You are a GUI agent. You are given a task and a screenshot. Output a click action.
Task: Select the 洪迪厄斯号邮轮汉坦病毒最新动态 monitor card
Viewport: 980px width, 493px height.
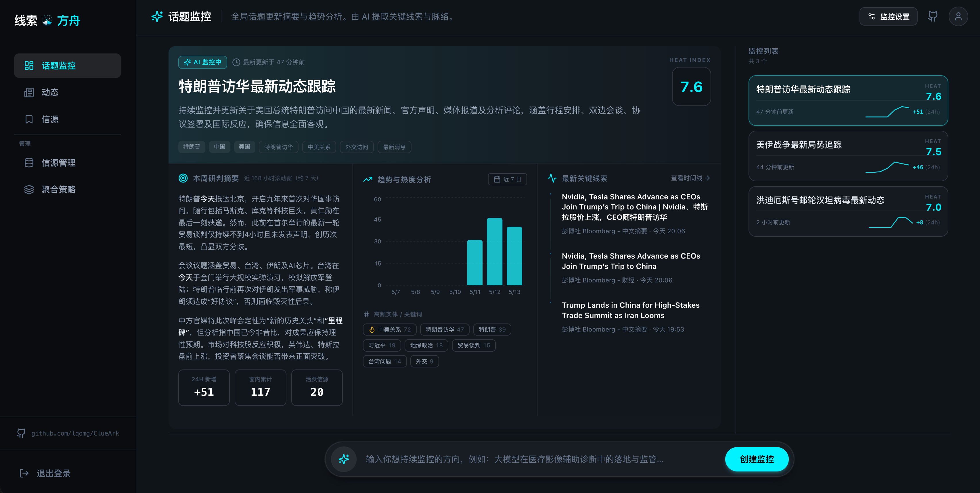coord(848,211)
